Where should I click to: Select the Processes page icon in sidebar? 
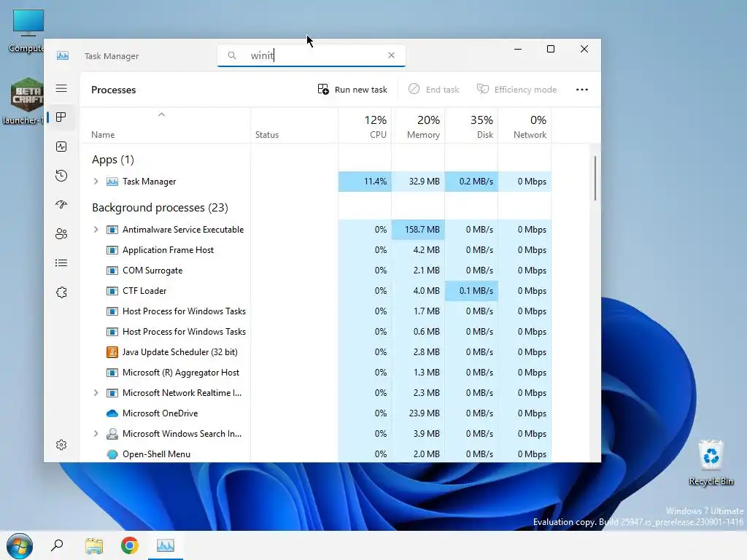click(61, 117)
